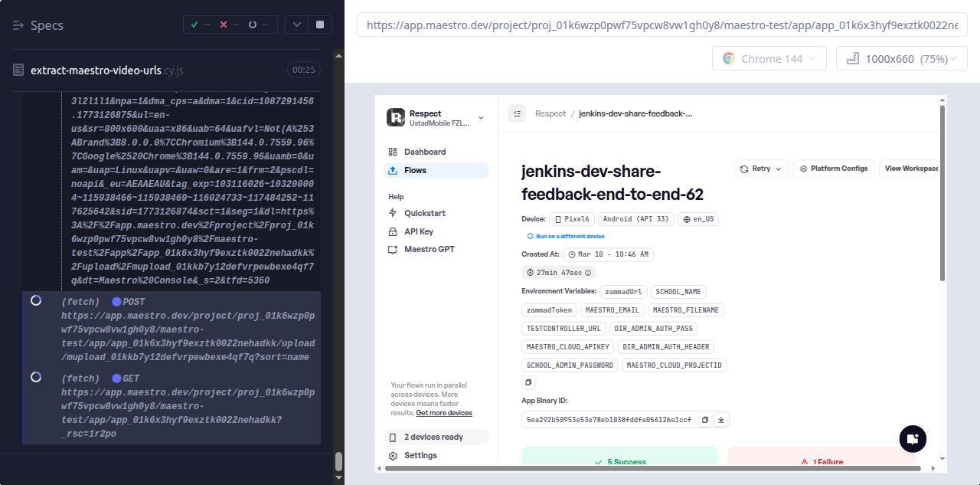The image size is (980, 485).
Task: Follow the Get more devices link
Action: coord(444,413)
